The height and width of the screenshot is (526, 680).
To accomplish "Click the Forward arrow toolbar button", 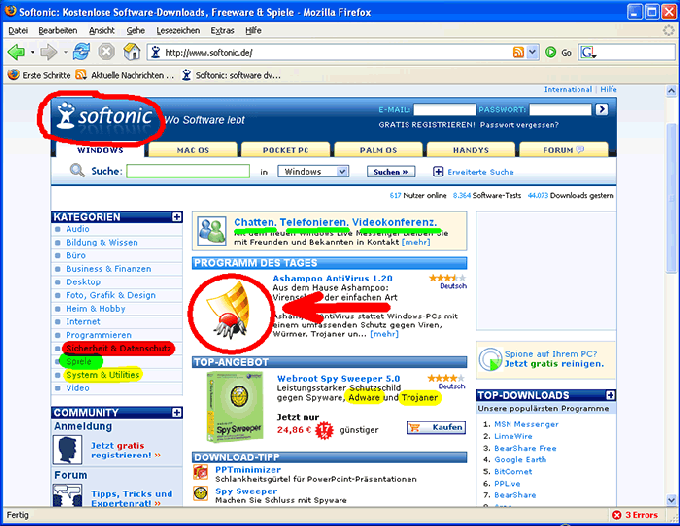I will coord(49,52).
